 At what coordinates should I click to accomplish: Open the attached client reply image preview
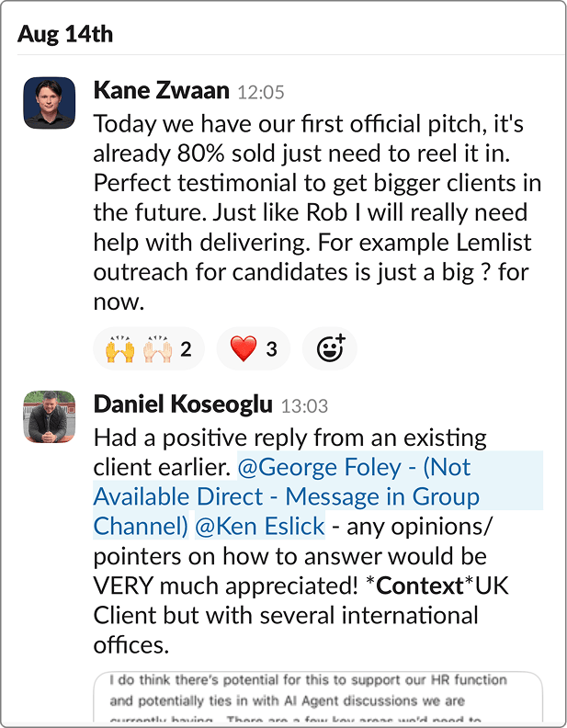pyautogui.click(x=317, y=699)
